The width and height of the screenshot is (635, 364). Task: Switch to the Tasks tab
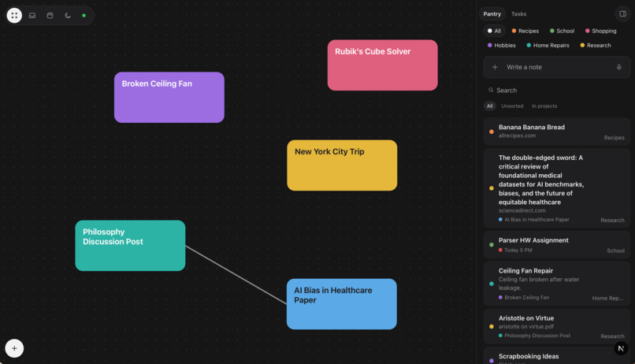pos(518,13)
